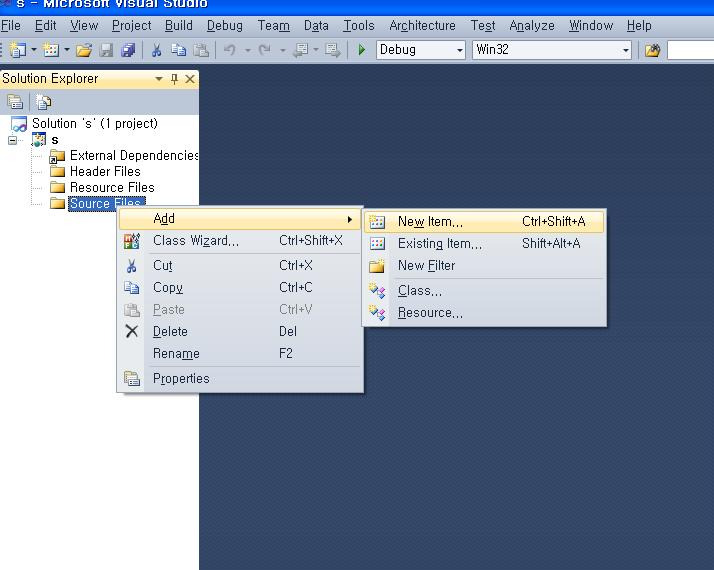Open the Window menu
714x570 pixels.
[x=591, y=25]
